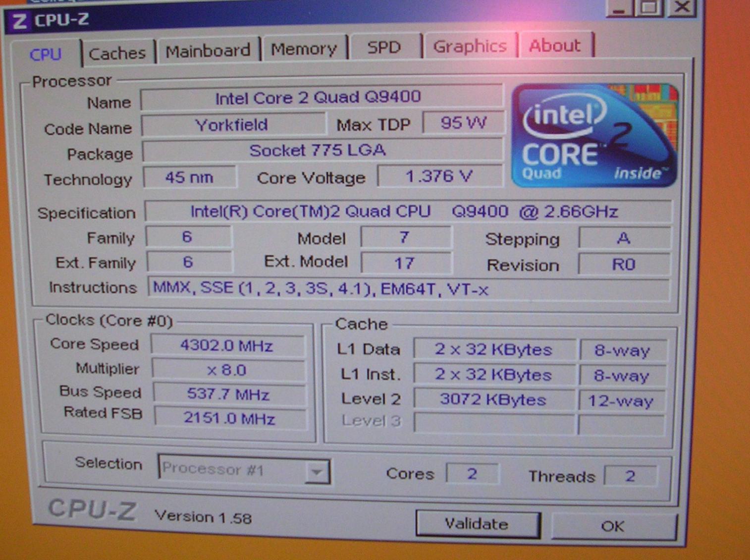Click the L1 Inst. 8-way associativity field
Screen dimensions: 750x560
[x=622, y=376]
